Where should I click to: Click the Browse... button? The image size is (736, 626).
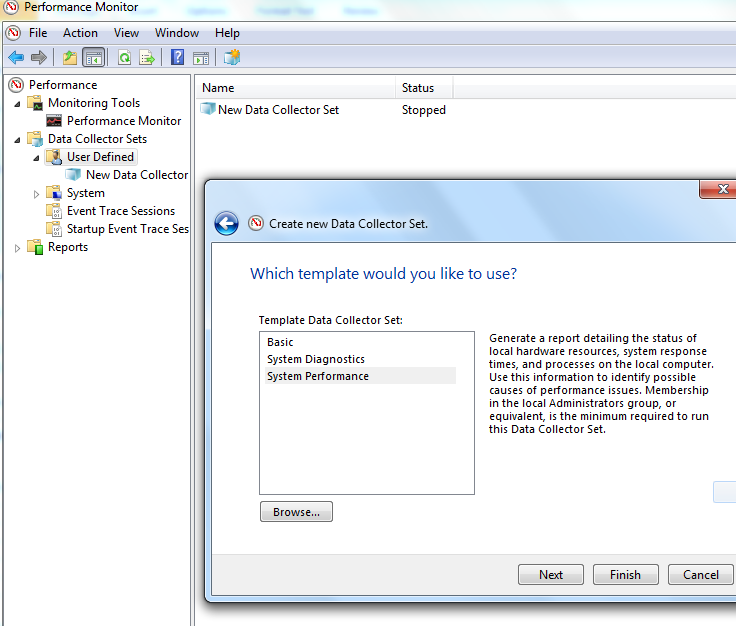coord(296,512)
